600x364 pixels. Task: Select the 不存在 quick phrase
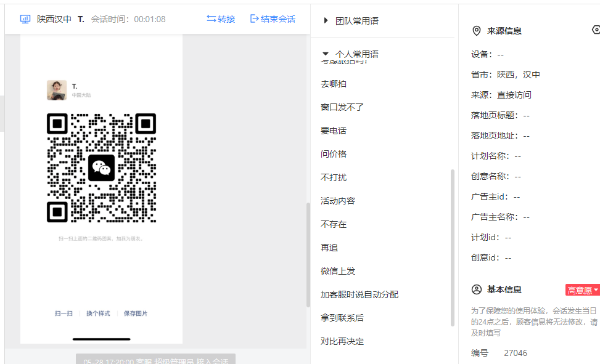pos(334,224)
